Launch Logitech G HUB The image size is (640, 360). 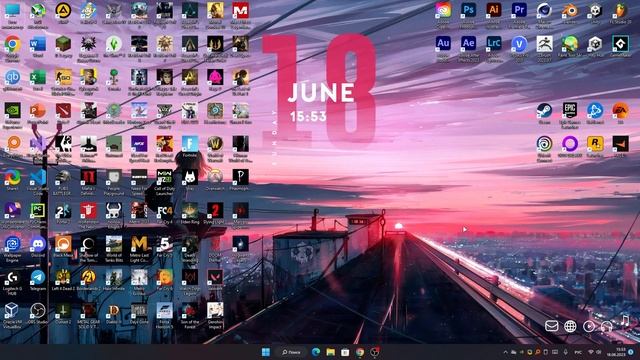(x=13, y=278)
